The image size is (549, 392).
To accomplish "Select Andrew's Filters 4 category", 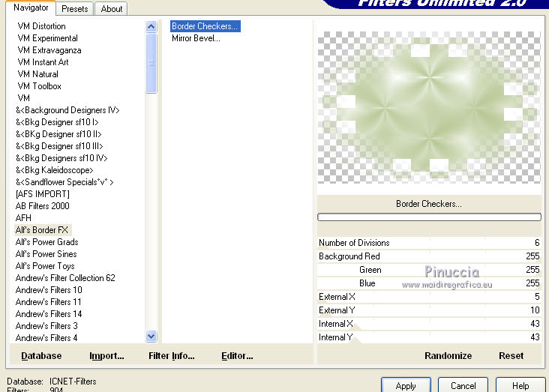I will click(46, 338).
